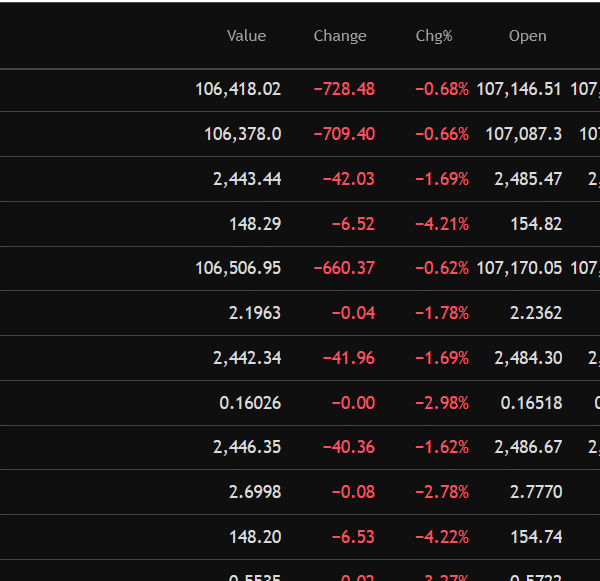Sort table by the Value column header

click(x=246, y=36)
